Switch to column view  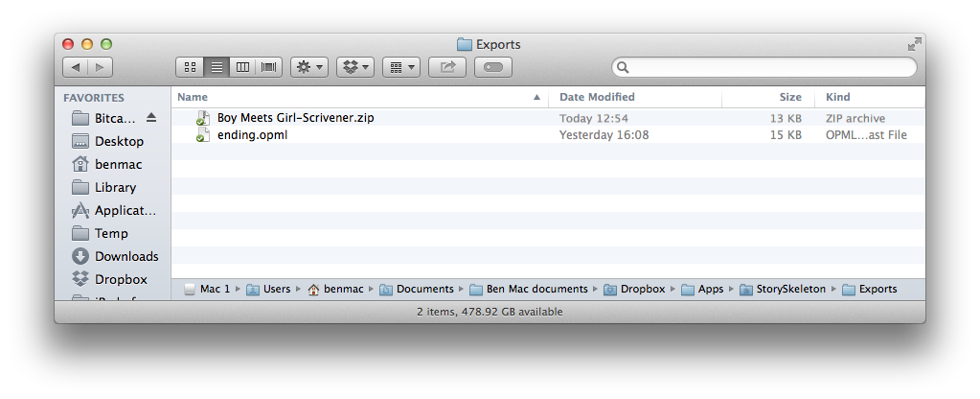(243, 67)
